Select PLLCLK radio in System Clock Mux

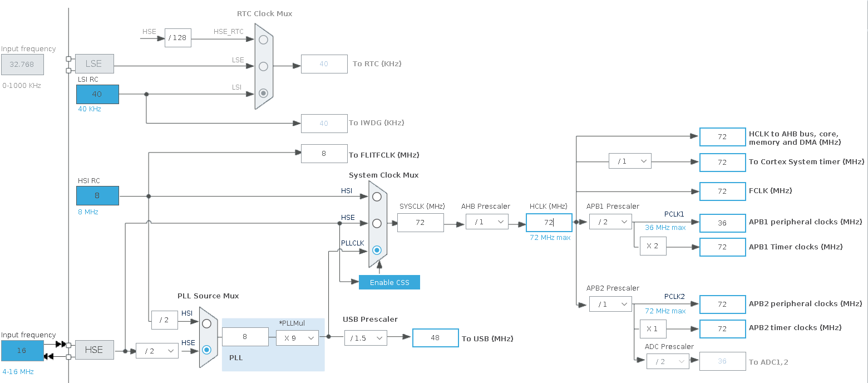click(377, 250)
